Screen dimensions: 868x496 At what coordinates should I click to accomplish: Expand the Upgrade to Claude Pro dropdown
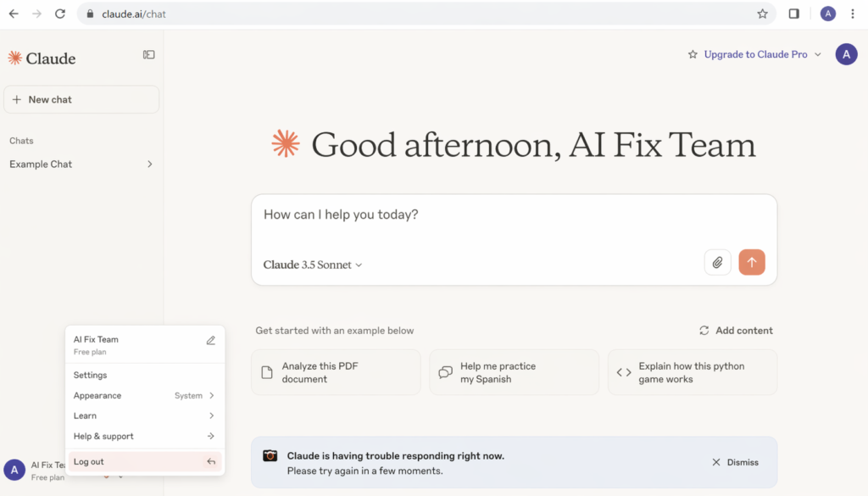(817, 55)
